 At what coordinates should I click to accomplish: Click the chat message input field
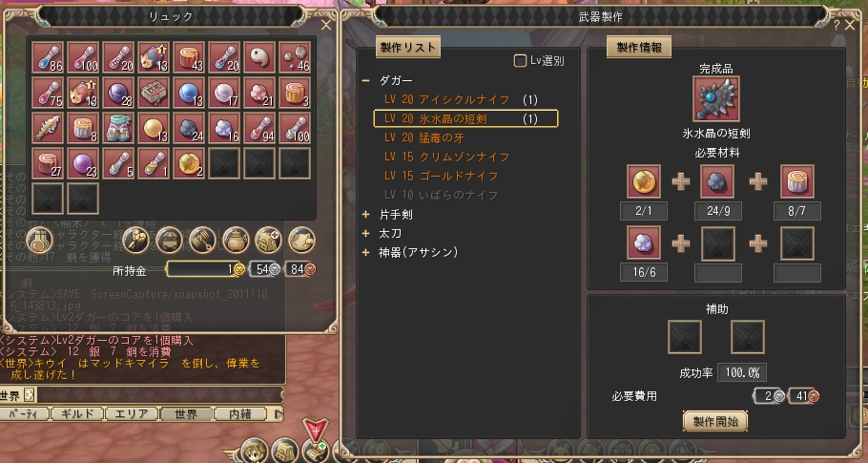click(x=159, y=395)
